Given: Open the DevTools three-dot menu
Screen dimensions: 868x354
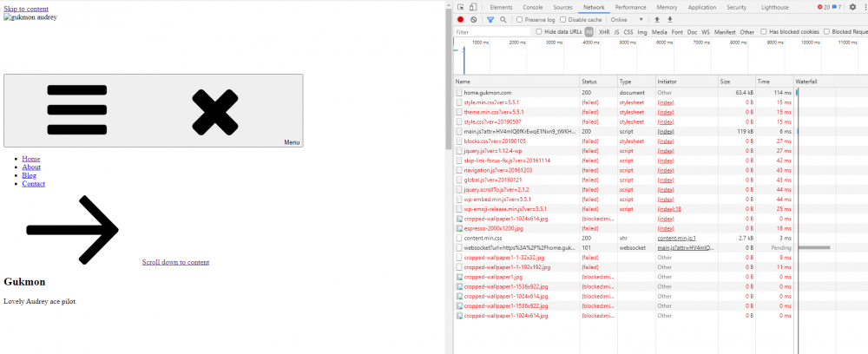Looking at the screenshot, I should [x=864, y=7].
